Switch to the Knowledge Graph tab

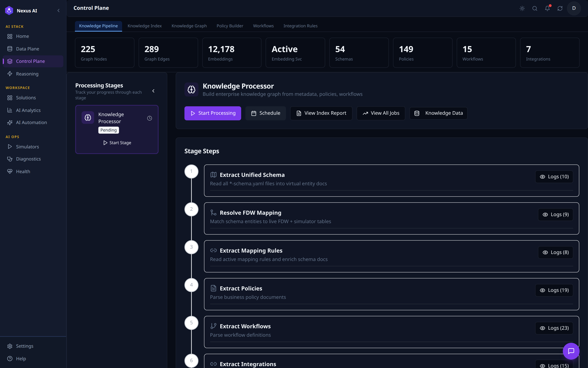[x=189, y=26]
